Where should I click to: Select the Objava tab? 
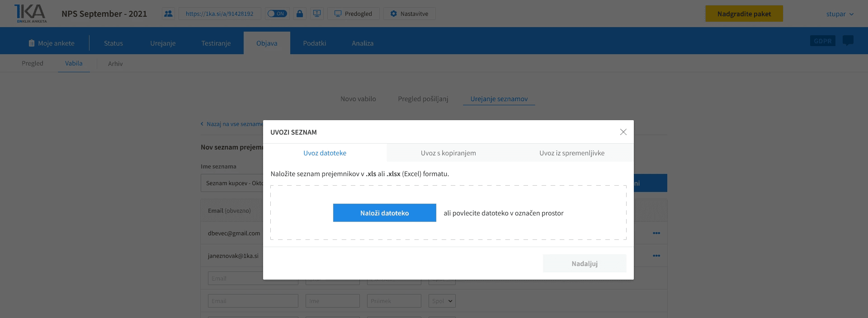pyautogui.click(x=267, y=43)
